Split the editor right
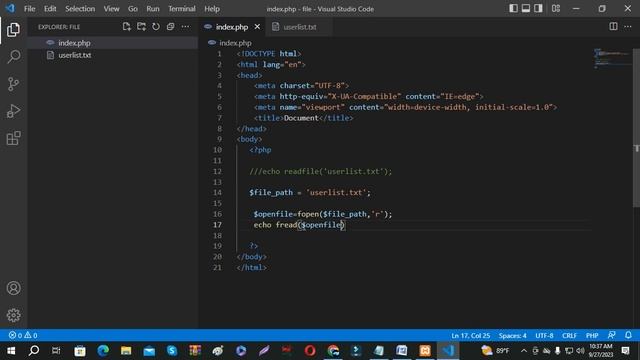The width and height of the screenshot is (640, 360). (x=613, y=27)
